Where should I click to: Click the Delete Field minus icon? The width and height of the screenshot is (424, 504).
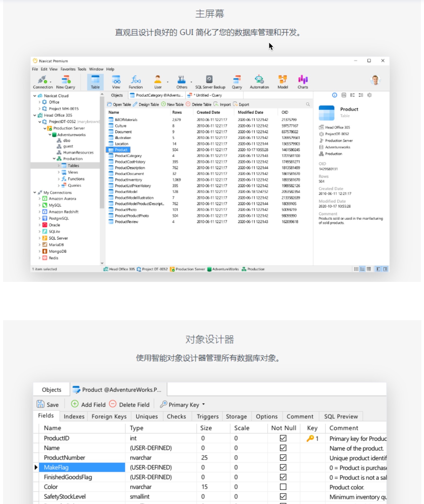pos(113,404)
